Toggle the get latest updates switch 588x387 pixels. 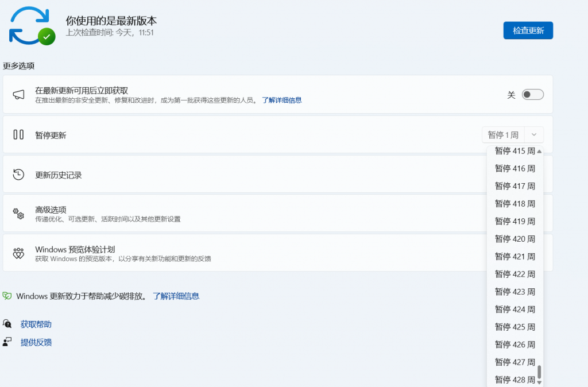pyautogui.click(x=532, y=95)
